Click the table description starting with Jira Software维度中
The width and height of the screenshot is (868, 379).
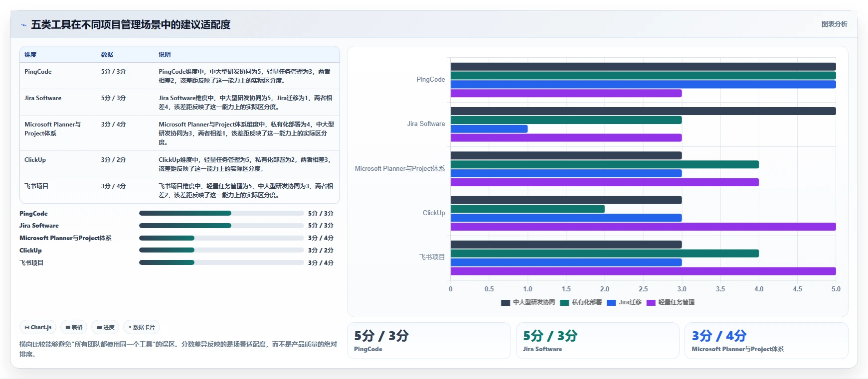point(245,103)
